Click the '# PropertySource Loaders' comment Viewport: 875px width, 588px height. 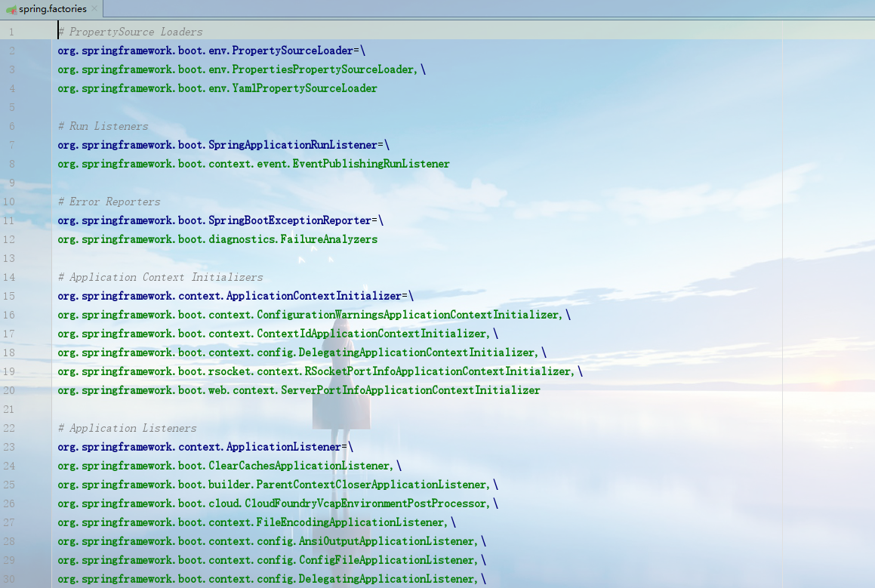[x=130, y=32]
